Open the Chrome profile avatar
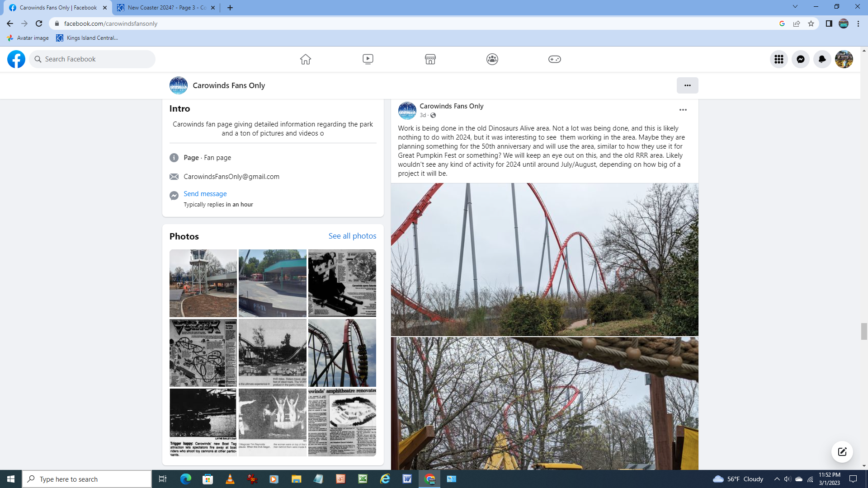 [844, 23]
